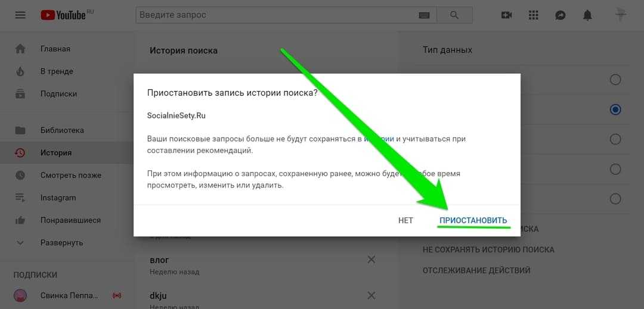Open the on-screen keyboard icon in search
Screen dimensions: 644x309
[x=424, y=15]
